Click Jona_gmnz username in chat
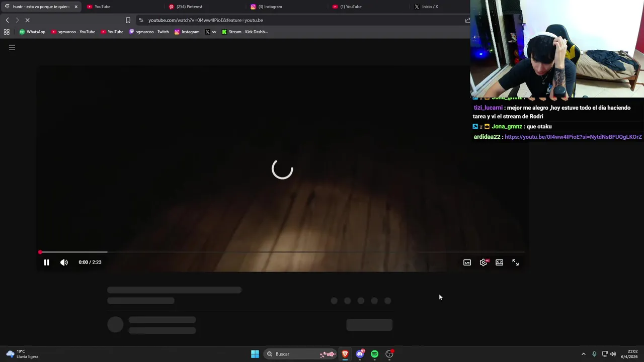This screenshot has width=644, height=362. coord(507,127)
